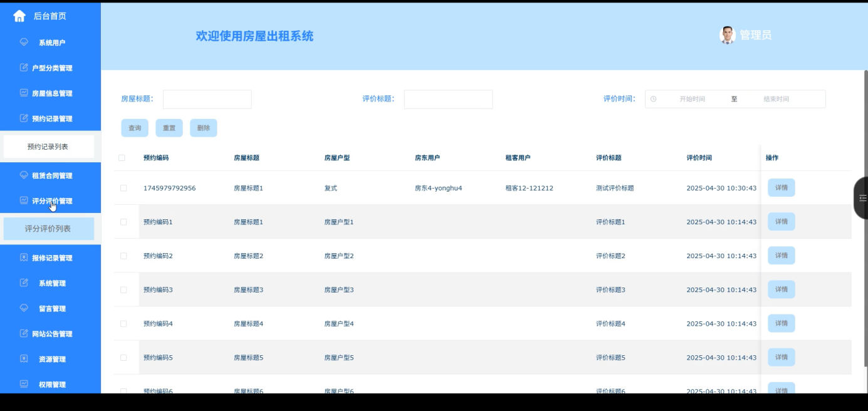Click the 预约编码 column header
The height and width of the screenshot is (411, 868).
tap(156, 158)
